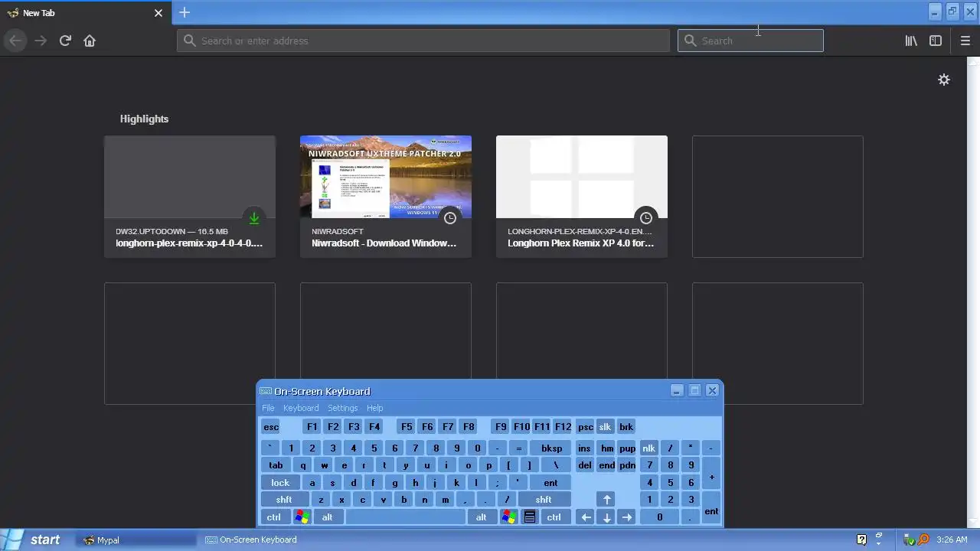
Task: Focus the Search box
Action: (x=750, y=41)
